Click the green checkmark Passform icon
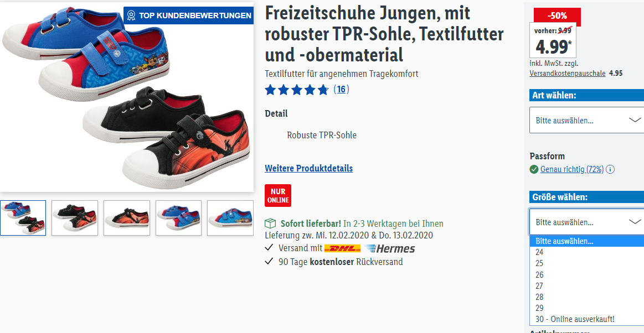Image resolution: width=644 pixels, height=333 pixels. pos(534,169)
